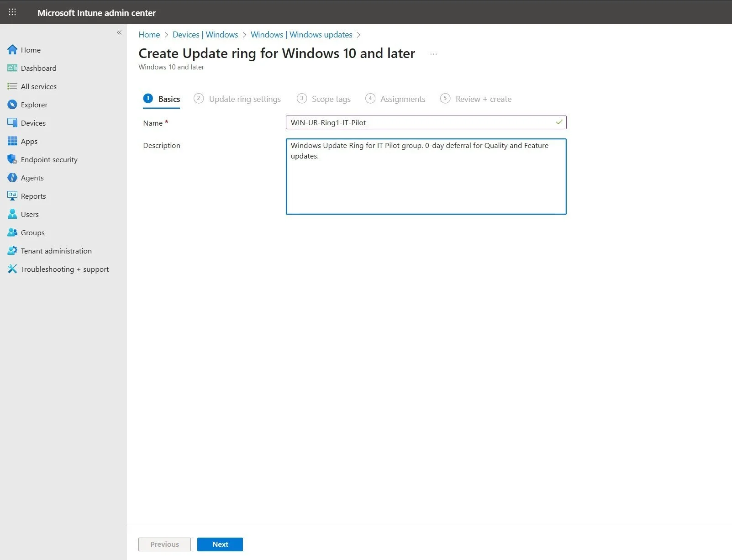Click the Devices monitor icon
This screenshot has height=560, width=732.
[x=12, y=123]
